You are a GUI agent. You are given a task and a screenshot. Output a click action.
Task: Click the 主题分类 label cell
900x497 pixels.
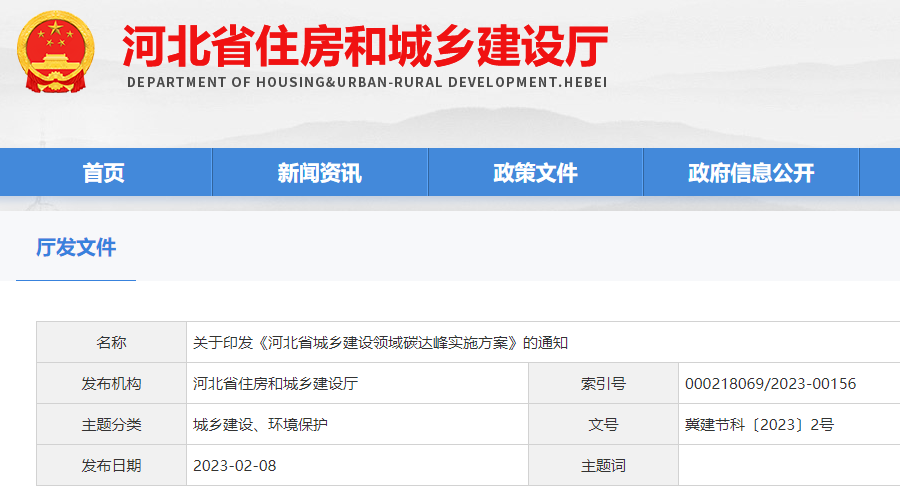(111, 425)
